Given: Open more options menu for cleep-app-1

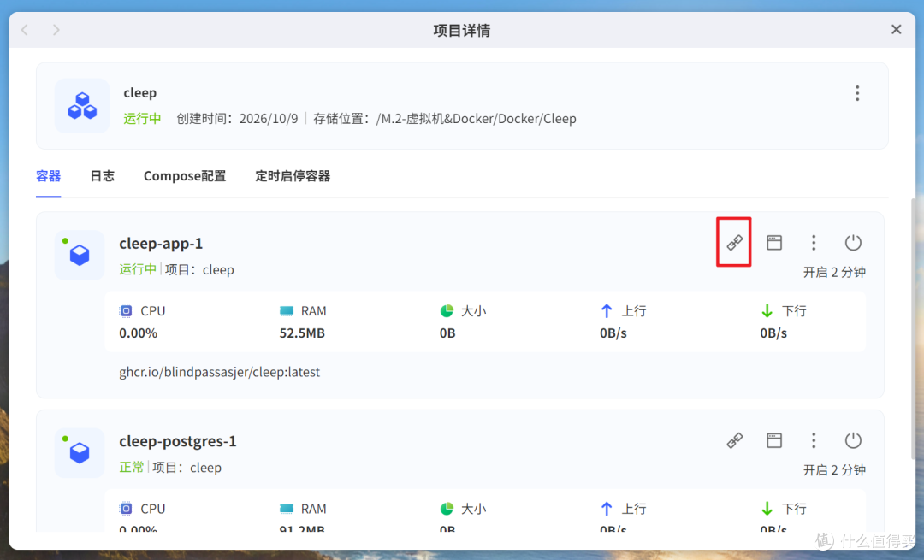Looking at the screenshot, I should (814, 243).
